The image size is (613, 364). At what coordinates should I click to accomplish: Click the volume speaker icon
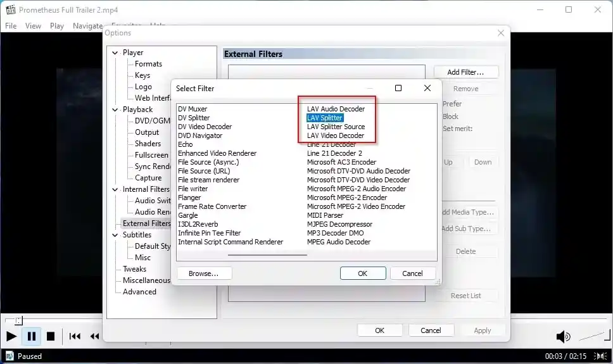(562, 336)
